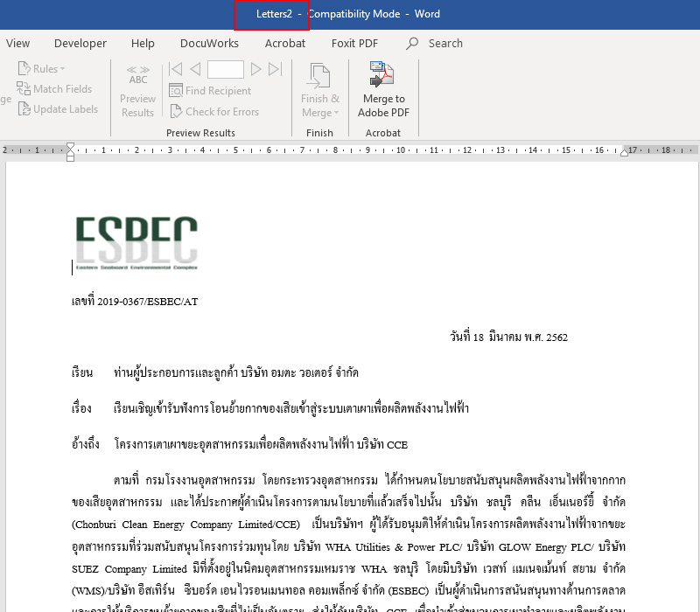This screenshot has width=700, height=612.
Task: Click the Rules icon
Action: tap(24, 69)
